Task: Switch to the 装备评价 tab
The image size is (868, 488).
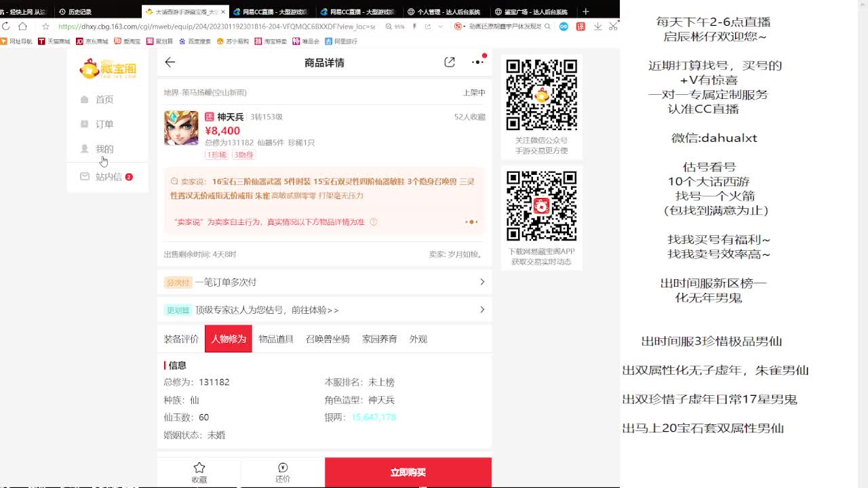Action: [x=181, y=339]
